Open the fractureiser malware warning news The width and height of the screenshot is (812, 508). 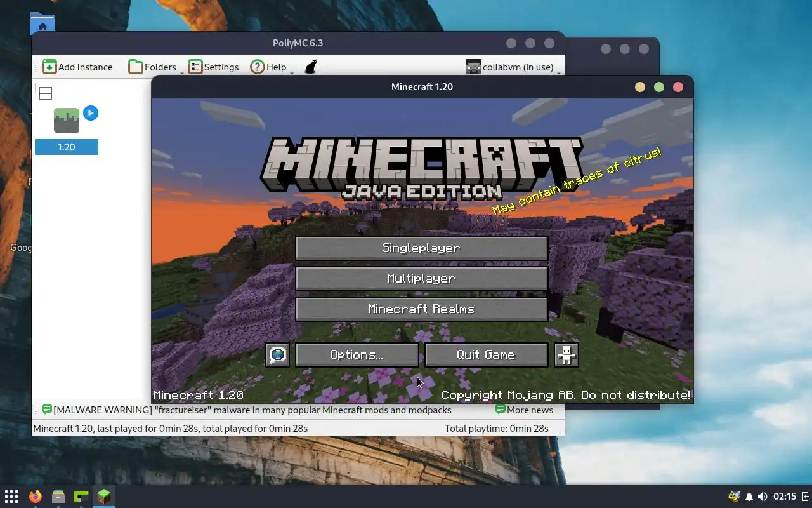coord(247,410)
